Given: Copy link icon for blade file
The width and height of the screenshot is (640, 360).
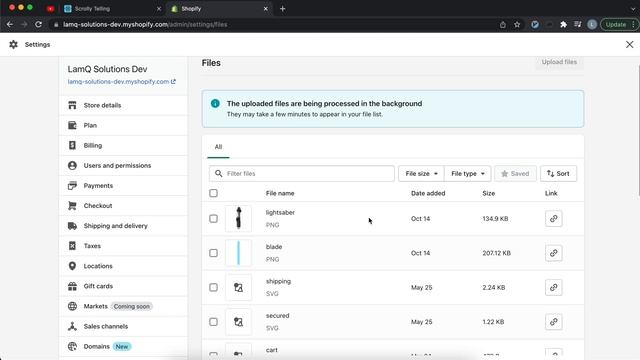Looking at the screenshot, I should (553, 253).
